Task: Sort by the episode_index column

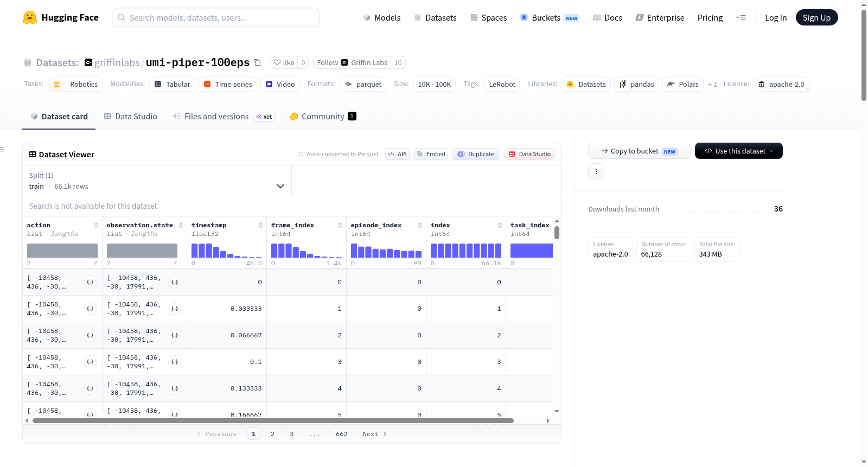Action: (420, 225)
